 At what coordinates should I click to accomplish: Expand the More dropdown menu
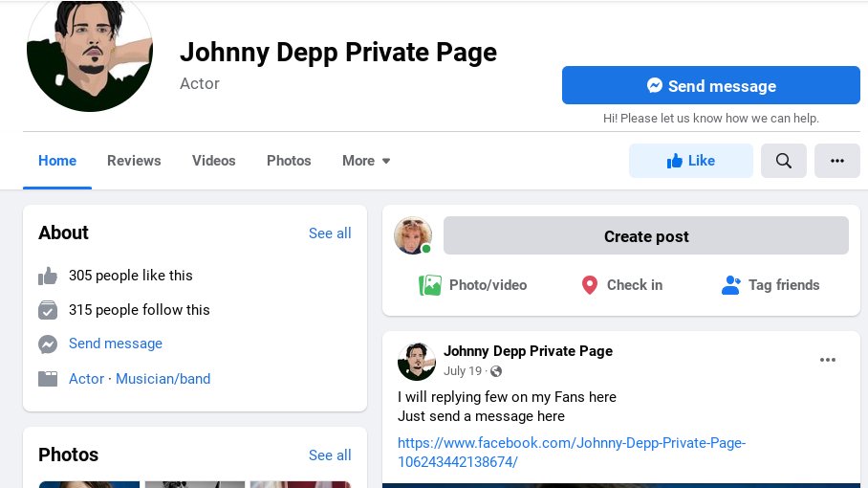tap(366, 161)
